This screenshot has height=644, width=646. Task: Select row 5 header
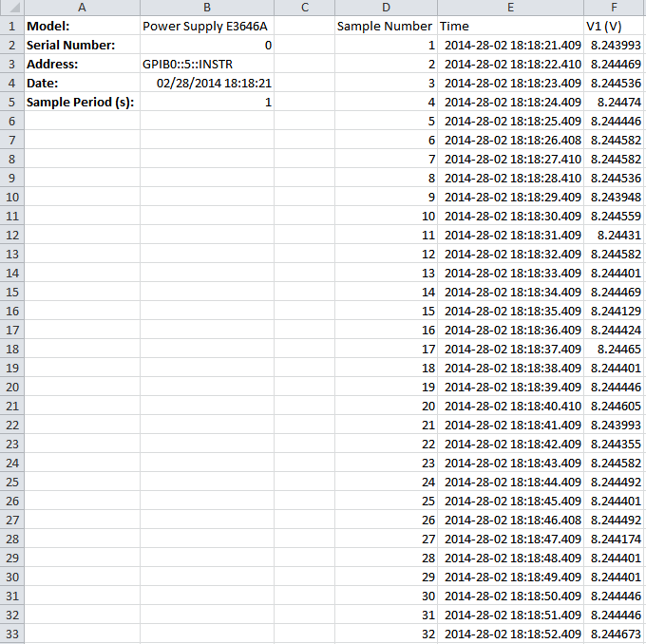(12, 102)
